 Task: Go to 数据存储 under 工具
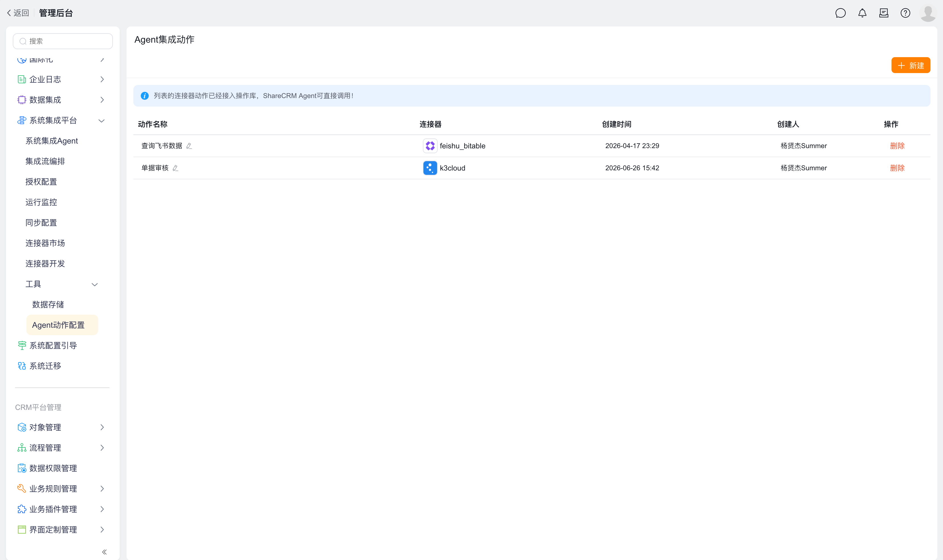pos(48,305)
